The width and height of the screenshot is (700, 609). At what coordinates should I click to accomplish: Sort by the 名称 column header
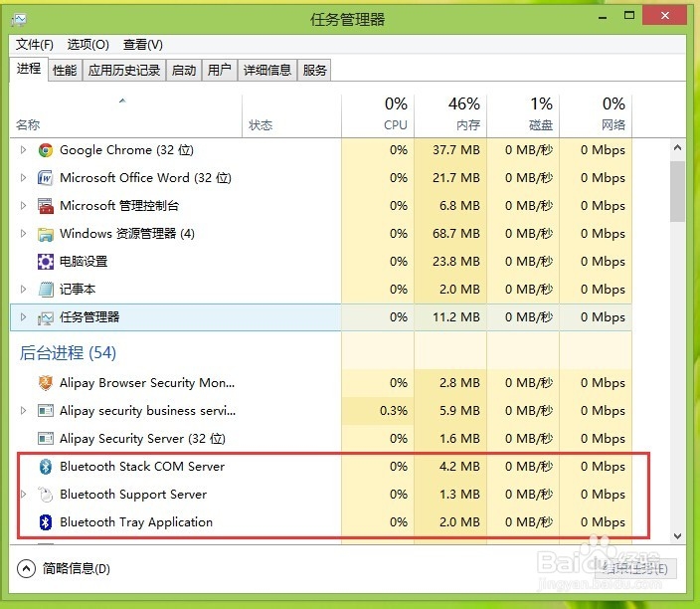pyautogui.click(x=126, y=116)
